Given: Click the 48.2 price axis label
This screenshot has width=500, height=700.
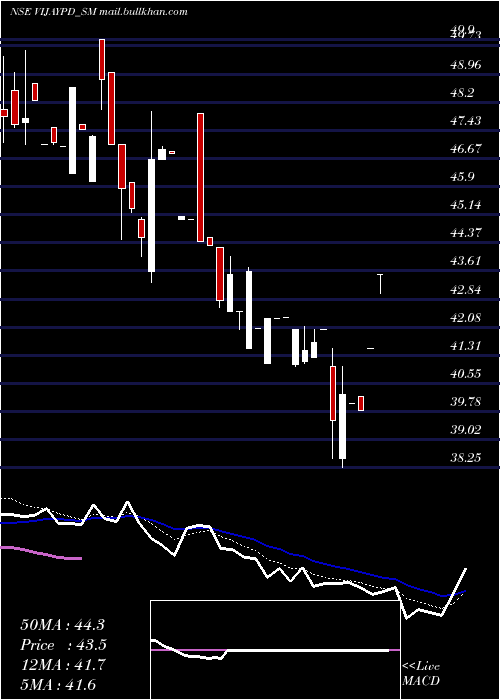Looking at the screenshot, I should click(462, 93).
